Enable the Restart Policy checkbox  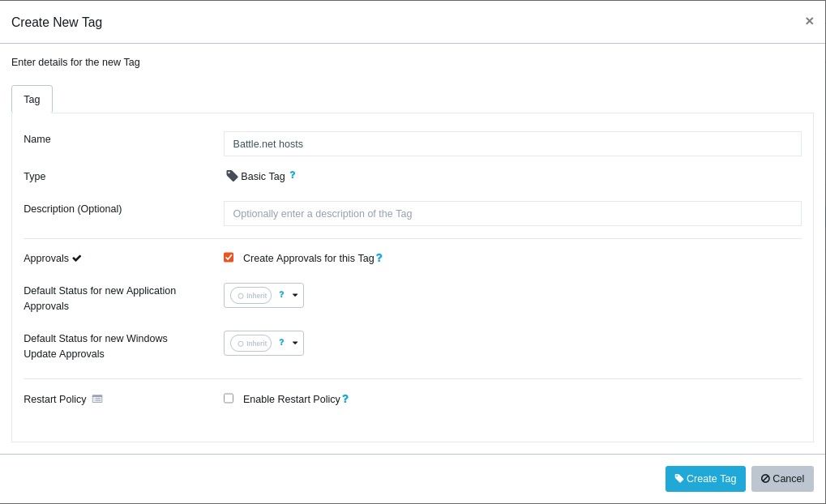(229, 399)
